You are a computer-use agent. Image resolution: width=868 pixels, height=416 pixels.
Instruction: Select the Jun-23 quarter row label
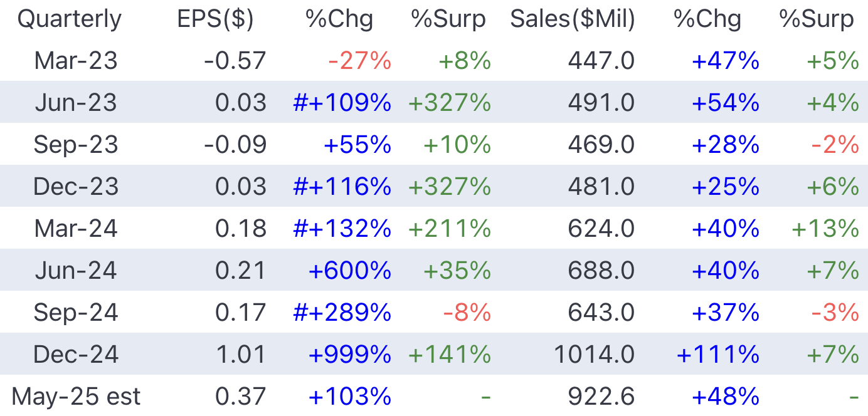click(76, 103)
